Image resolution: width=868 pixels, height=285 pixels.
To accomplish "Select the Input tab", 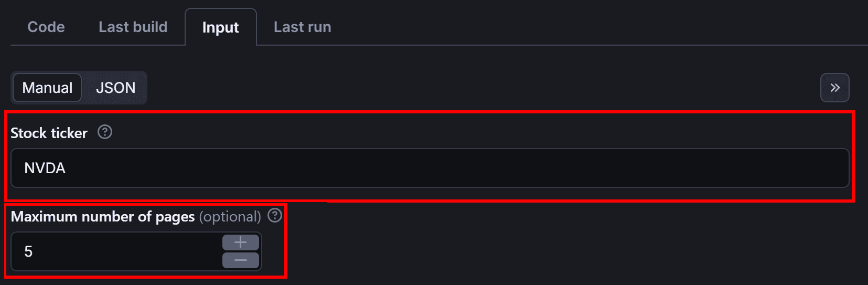I will point(221,27).
